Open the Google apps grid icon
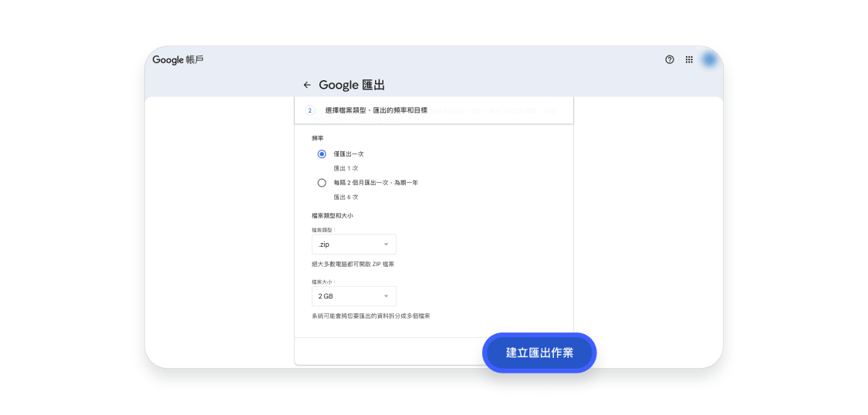The width and height of the screenshot is (868, 415). pyautogui.click(x=689, y=59)
